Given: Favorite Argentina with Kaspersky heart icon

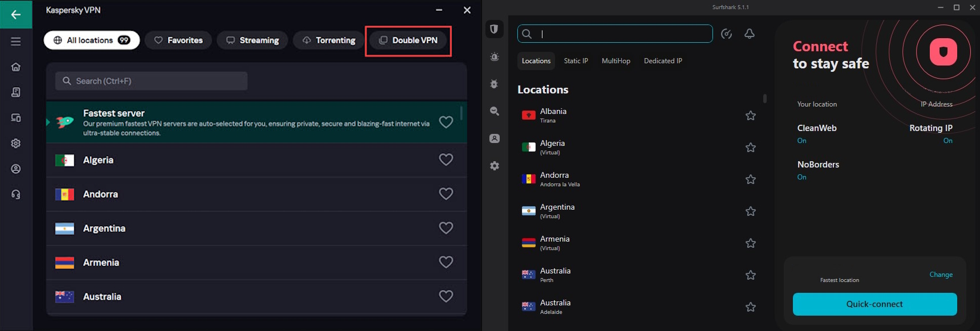Looking at the screenshot, I should [446, 228].
